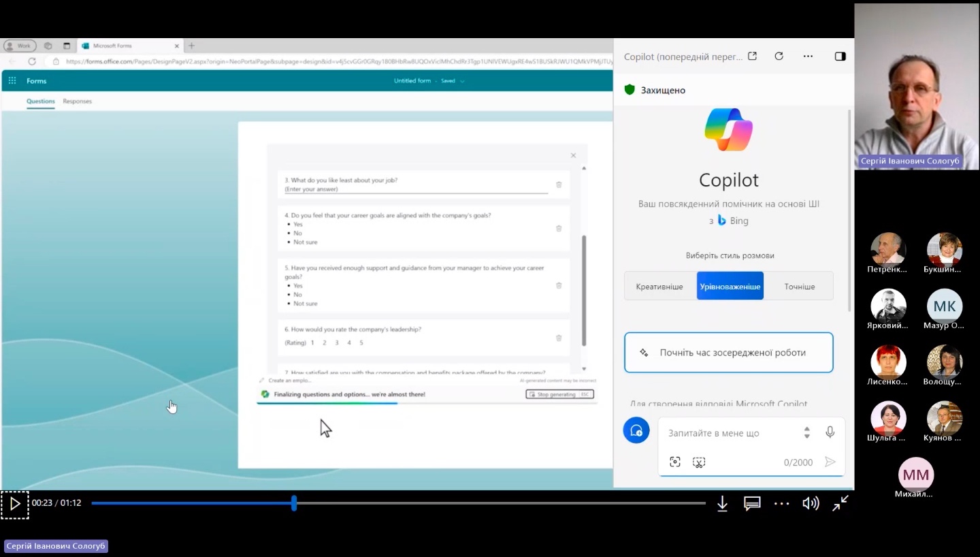Image resolution: width=980 pixels, height=557 pixels.
Task: Open the browser workspaces icon
Action: (x=48, y=46)
